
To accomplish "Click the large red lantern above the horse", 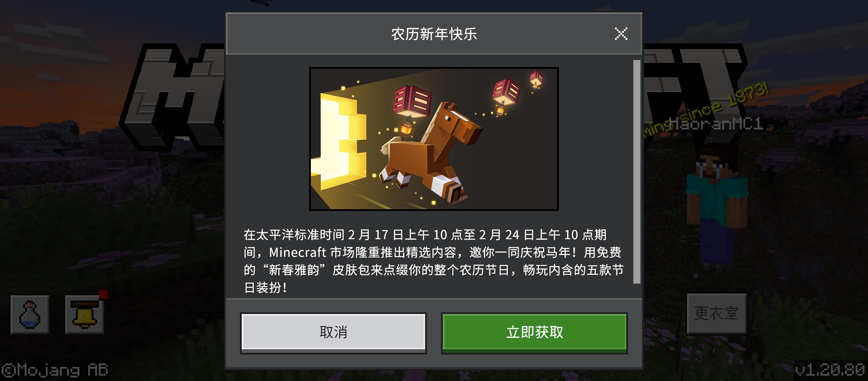I will point(412,102).
